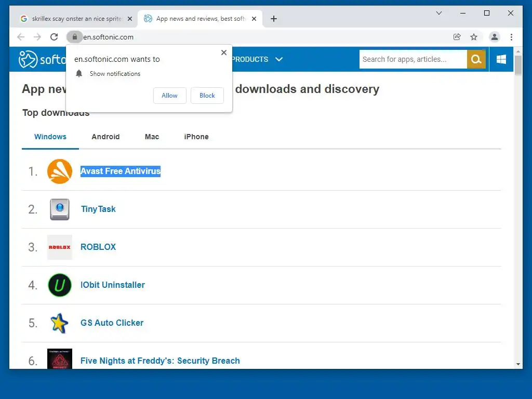
Task: Click the Five Nights at Freddy's thumbnail
Action: coord(59,358)
